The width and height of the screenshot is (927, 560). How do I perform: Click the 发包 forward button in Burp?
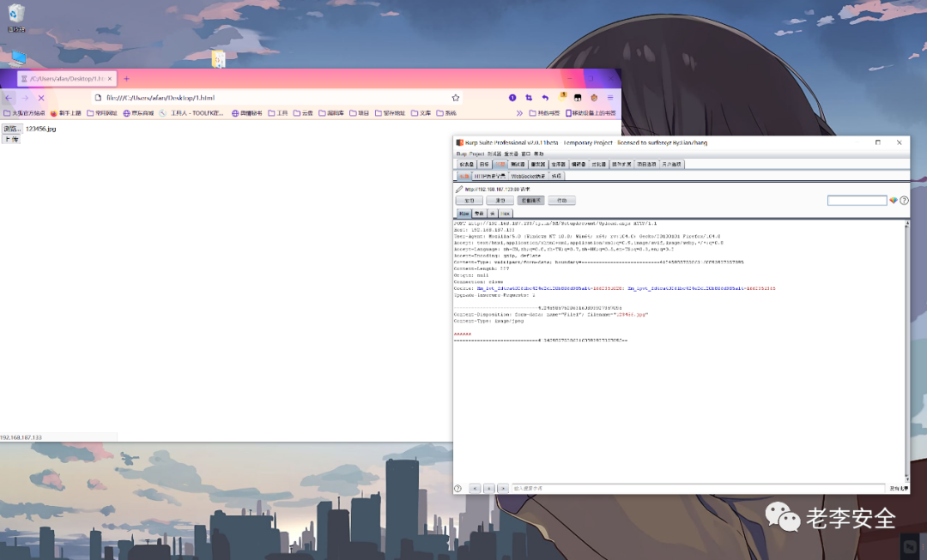click(x=470, y=201)
